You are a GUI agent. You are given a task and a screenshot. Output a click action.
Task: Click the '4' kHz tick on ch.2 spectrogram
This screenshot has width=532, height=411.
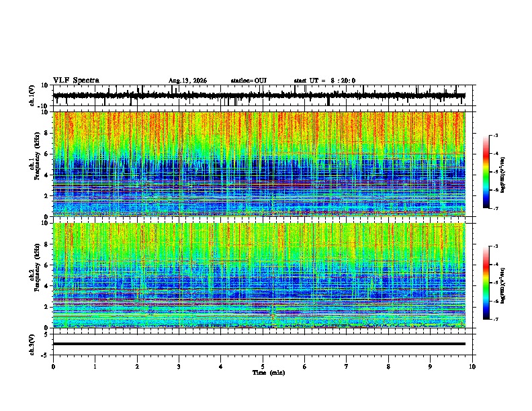pyautogui.click(x=47, y=286)
